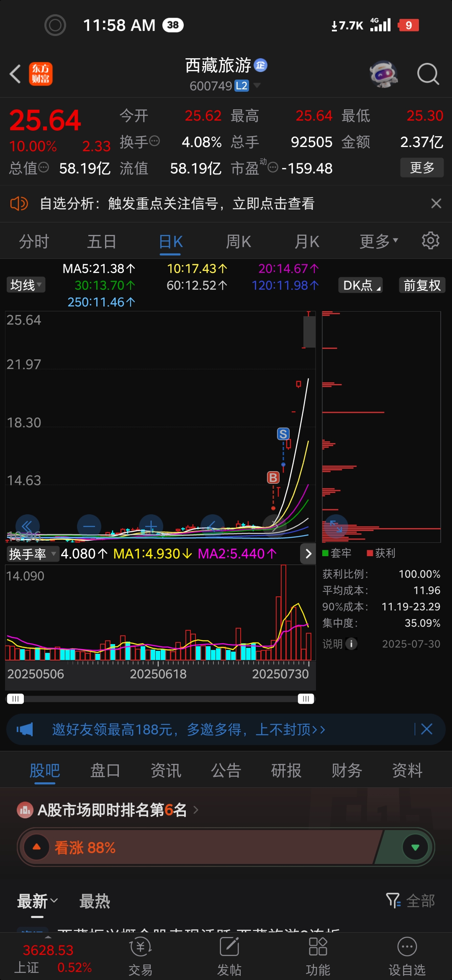Open the 研报 tab
The height and width of the screenshot is (980, 452).
click(x=286, y=770)
